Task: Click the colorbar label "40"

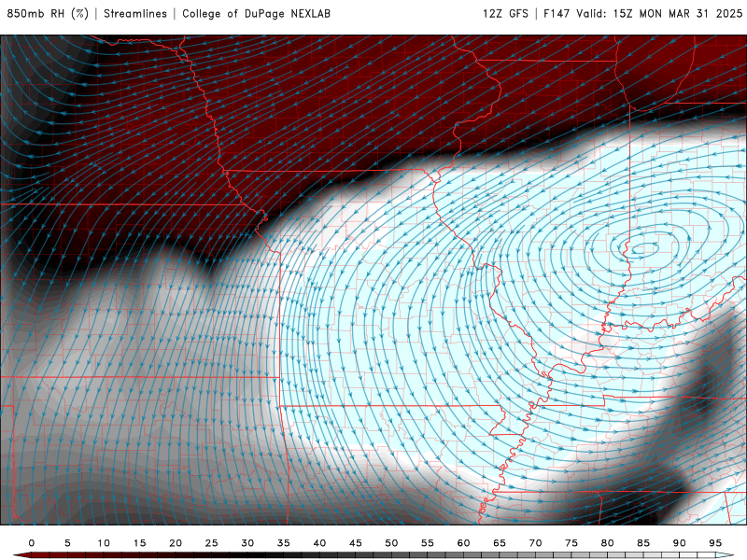Action: tap(319, 543)
